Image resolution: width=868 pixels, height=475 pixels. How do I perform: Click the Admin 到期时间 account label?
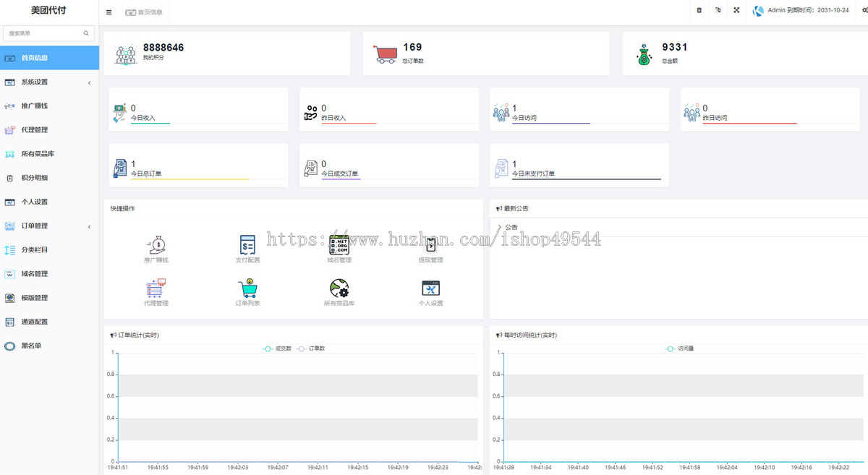click(808, 11)
